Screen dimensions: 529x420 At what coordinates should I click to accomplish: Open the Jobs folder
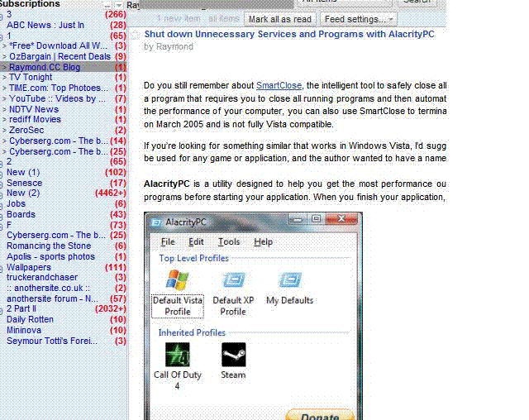[16, 203]
